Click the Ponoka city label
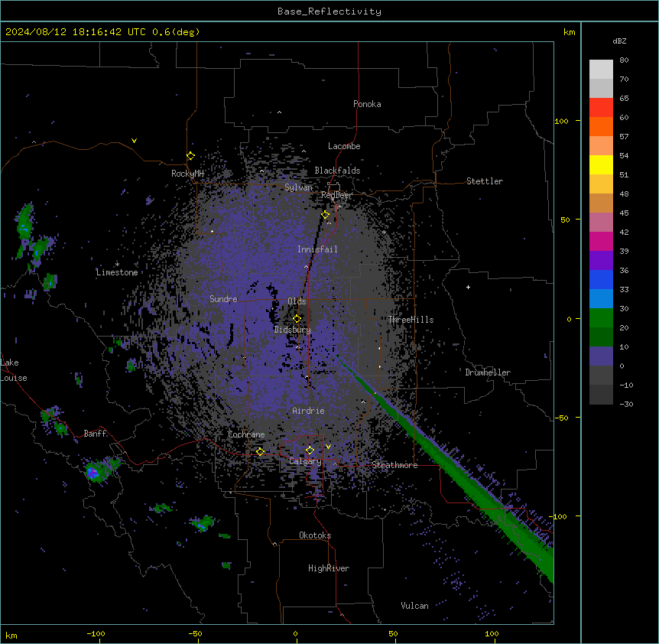The image size is (659, 644). point(367,104)
